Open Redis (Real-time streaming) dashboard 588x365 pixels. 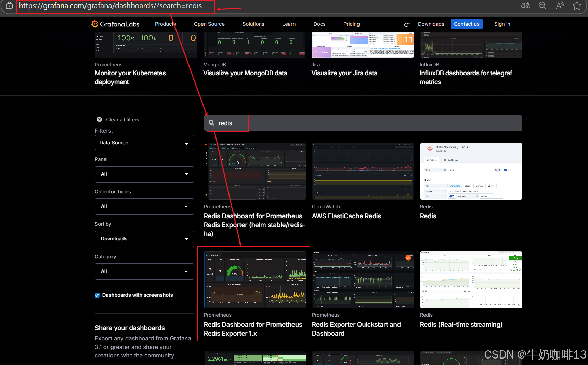point(461,324)
